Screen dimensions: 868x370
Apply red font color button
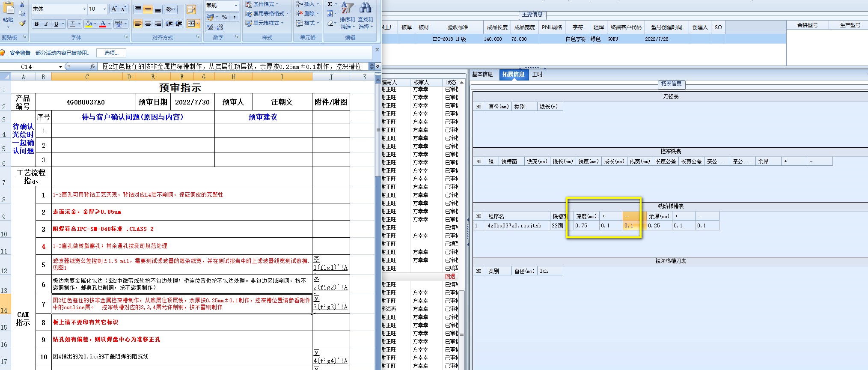[103, 24]
